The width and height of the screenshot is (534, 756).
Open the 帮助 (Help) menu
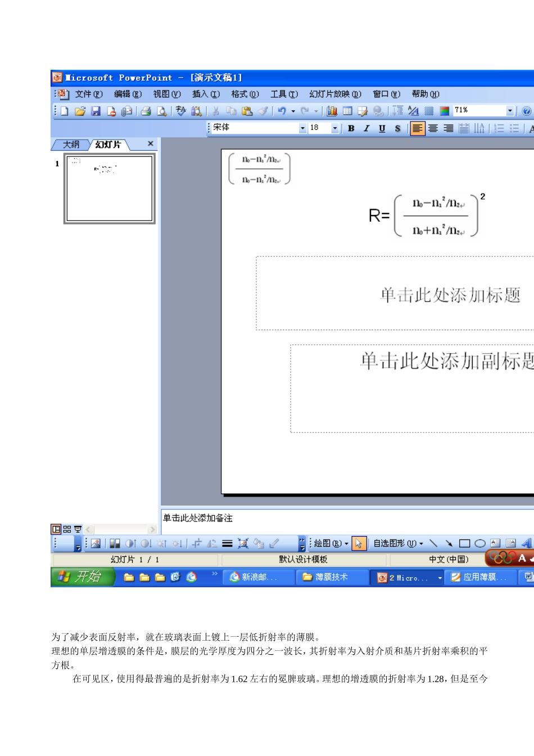coord(426,94)
